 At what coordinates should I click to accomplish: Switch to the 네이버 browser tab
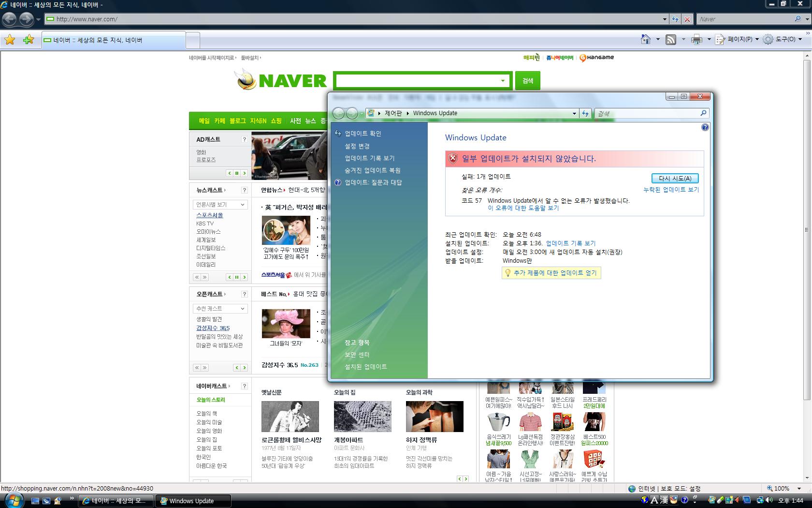114,40
